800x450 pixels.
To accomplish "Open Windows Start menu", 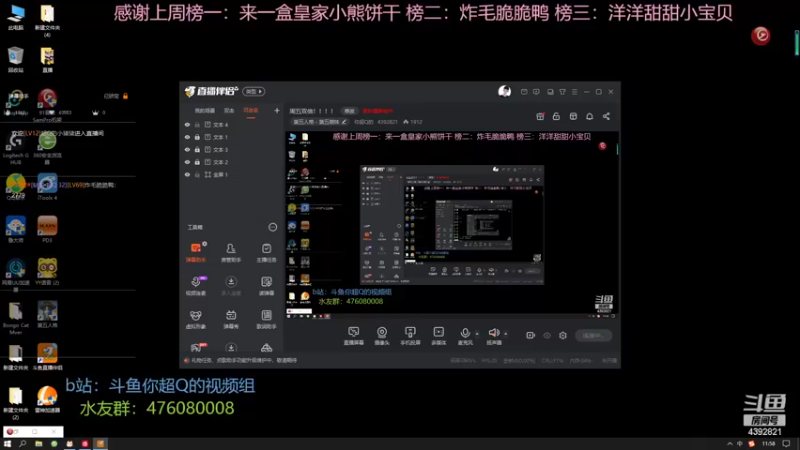I will [7, 444].
